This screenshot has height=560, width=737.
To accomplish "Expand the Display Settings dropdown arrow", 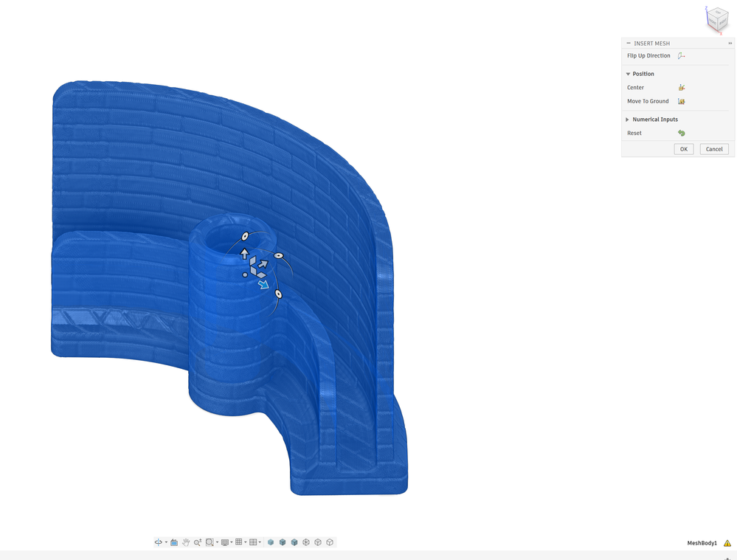I will pyautogui.click(x=231, y=542).
